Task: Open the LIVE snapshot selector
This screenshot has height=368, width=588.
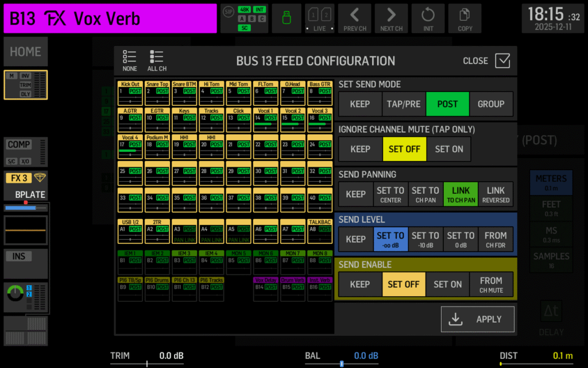Action: point(319,18)
